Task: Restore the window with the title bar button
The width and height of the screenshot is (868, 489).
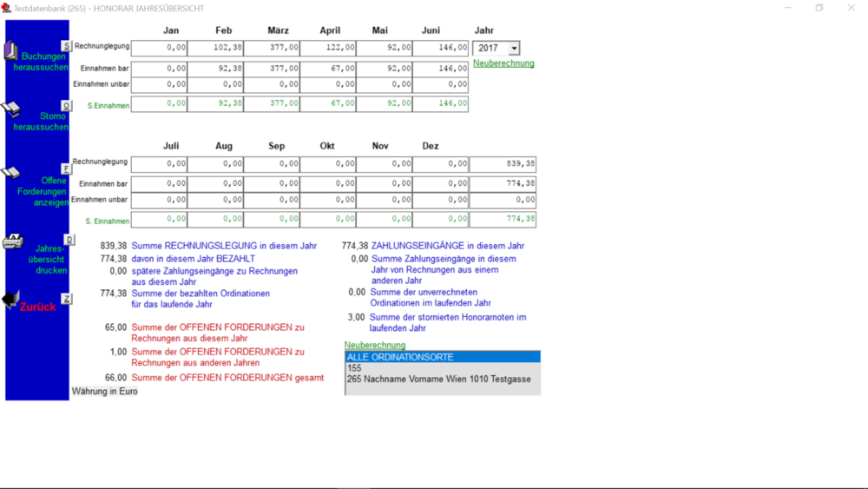Action: (x=819, y=8)
